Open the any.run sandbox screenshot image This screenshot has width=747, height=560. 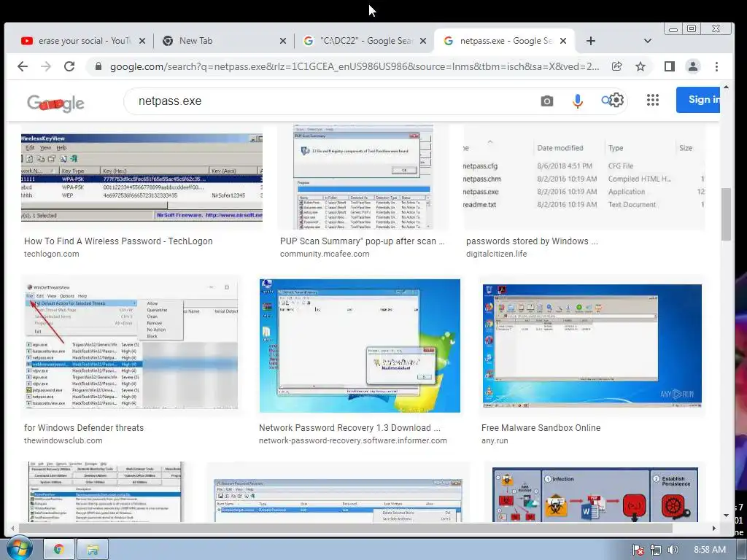tap(592, 346)
